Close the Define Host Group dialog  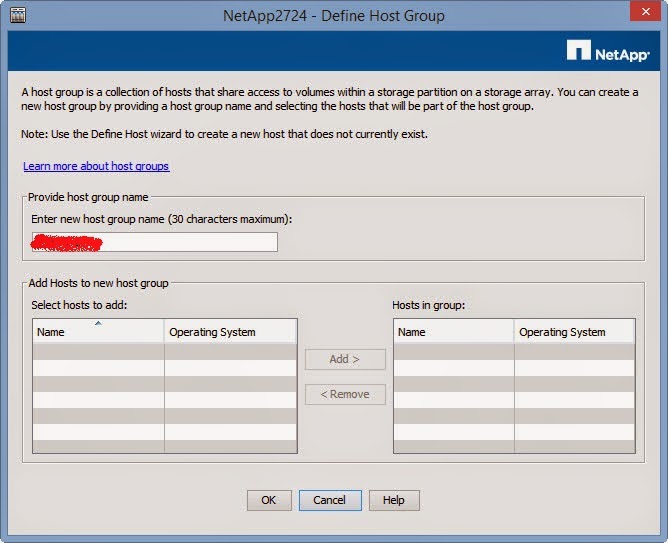(x=645, y=11)
